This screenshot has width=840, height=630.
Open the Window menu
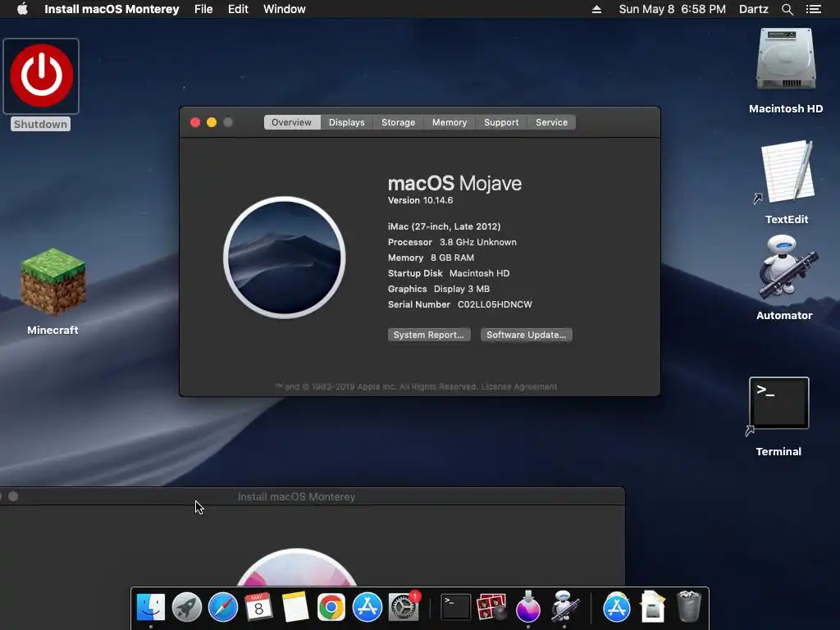pos(285,9)
